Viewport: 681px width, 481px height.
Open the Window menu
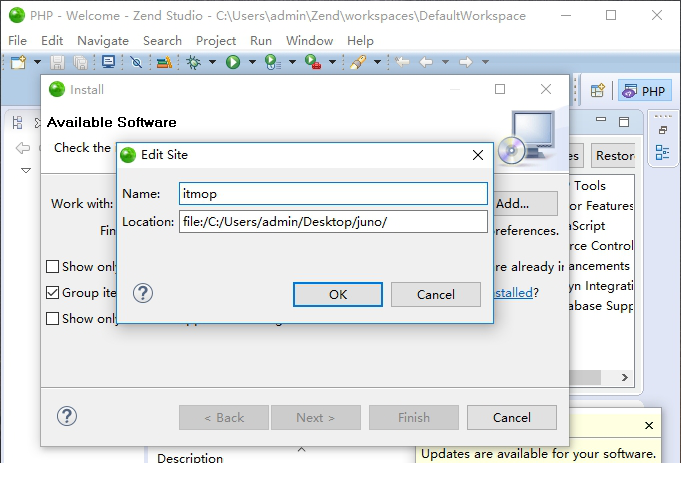[x=309, y=41]
